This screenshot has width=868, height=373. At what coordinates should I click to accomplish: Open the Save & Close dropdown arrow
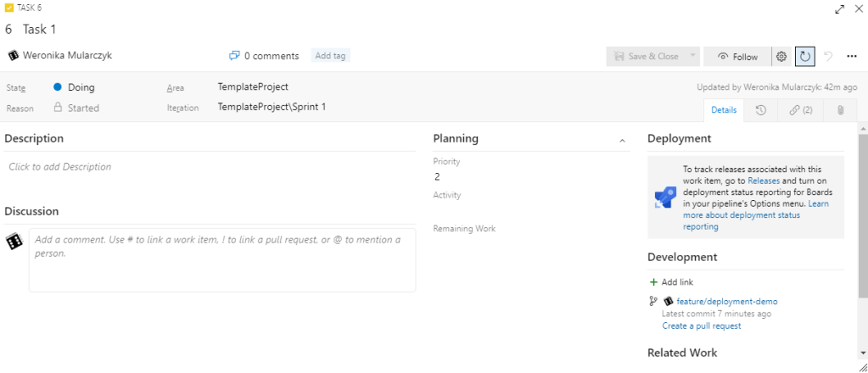pyautogui.click(x=692, y=56)
